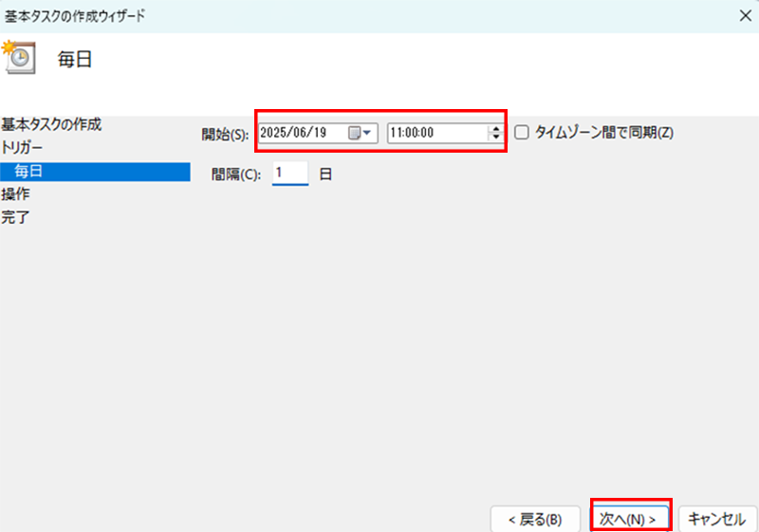The width and height of the screenshot is (759, 532).
Task: Select highlighted 毎日 step in sidebar
Action: click(95, 172)
